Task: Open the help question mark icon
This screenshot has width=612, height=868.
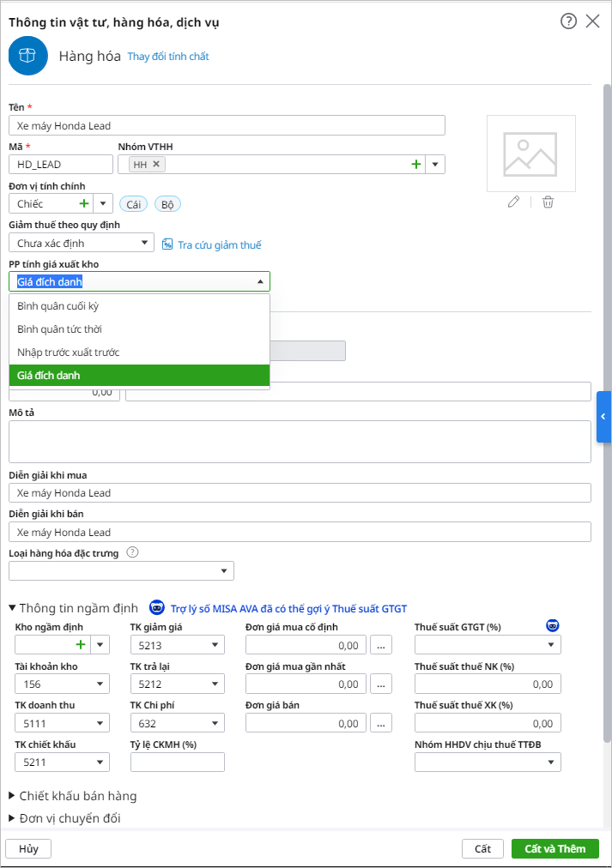Action: point(568,21)
